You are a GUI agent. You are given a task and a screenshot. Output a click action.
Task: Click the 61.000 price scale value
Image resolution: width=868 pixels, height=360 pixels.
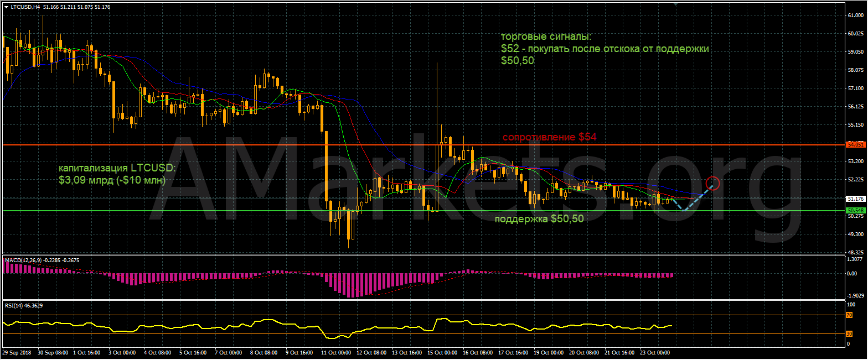click(855, 15)
